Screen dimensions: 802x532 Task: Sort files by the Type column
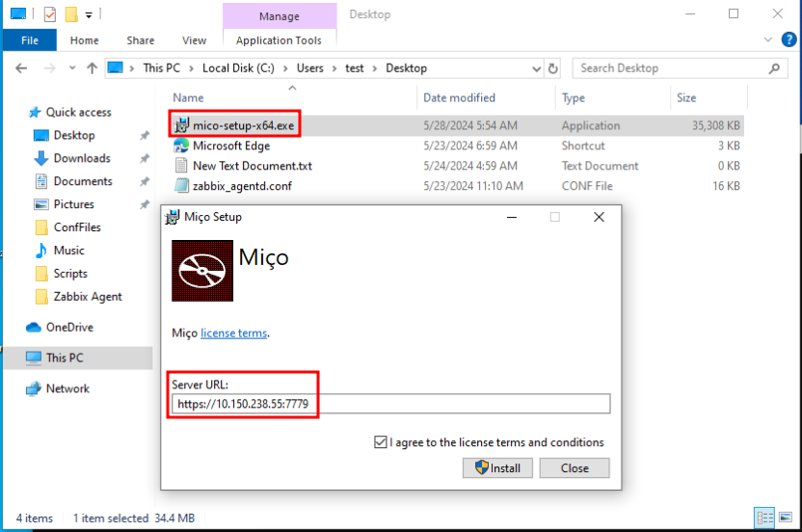(574, 97)
